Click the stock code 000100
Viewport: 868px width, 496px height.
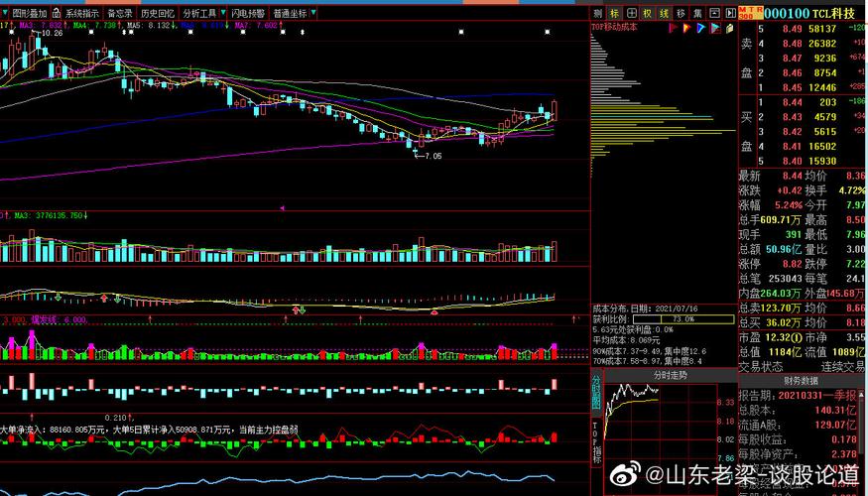tap(788, 13)
